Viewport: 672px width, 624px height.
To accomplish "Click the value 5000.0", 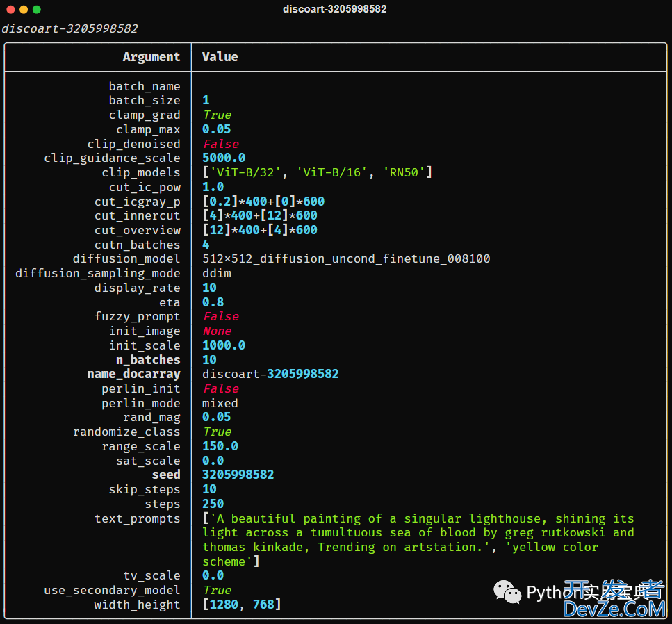I will [x=224, y=158].
